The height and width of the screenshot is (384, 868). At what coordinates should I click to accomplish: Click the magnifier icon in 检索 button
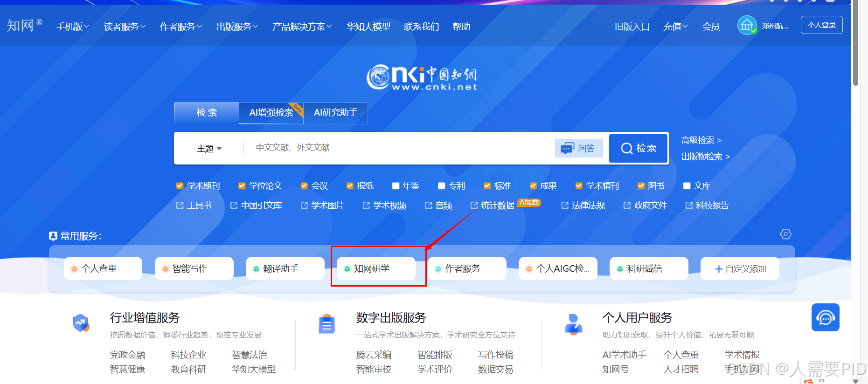point(627,148)
